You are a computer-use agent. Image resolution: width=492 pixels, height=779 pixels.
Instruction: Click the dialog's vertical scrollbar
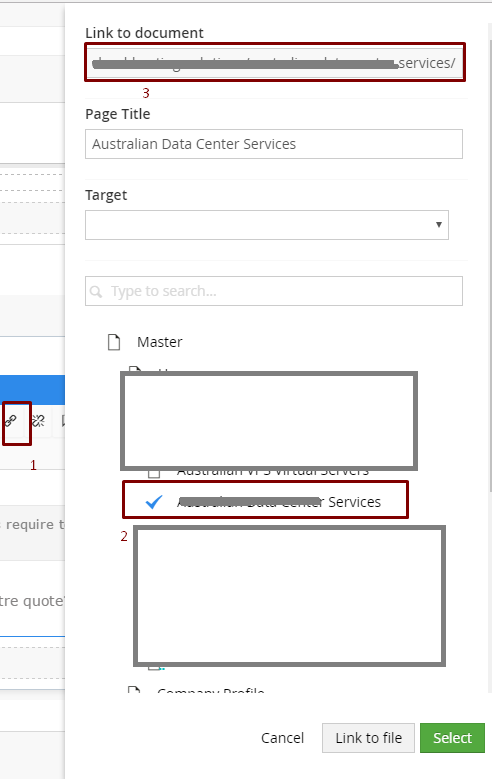pyautogui.click(x=490, y=258)
